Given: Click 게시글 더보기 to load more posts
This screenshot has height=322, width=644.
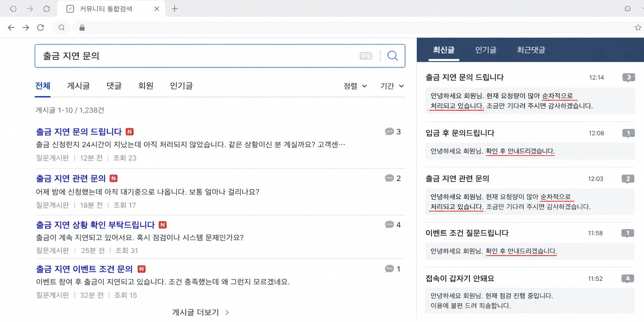Looking at the screenshot, I should coord(200,312).
